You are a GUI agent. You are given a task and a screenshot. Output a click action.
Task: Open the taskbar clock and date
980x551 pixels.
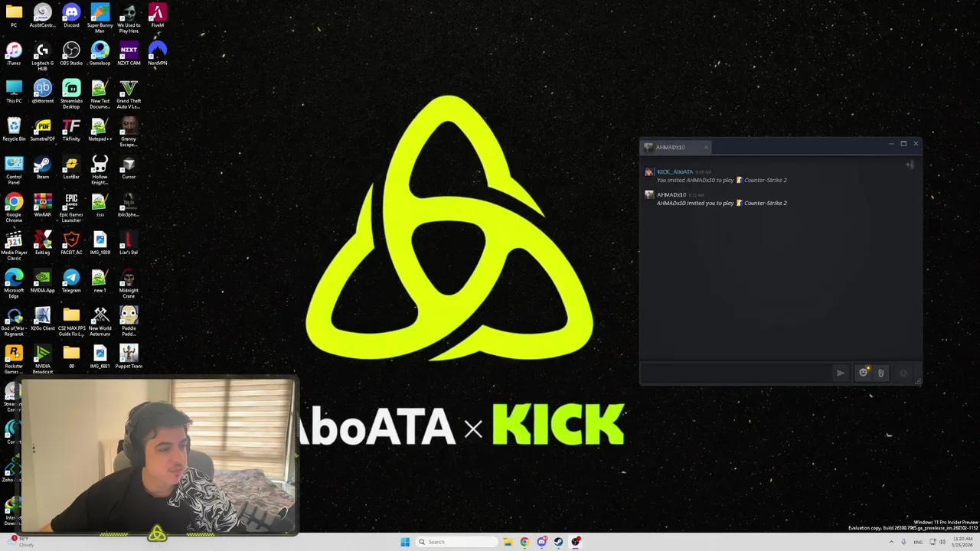[x=963, y=542]
